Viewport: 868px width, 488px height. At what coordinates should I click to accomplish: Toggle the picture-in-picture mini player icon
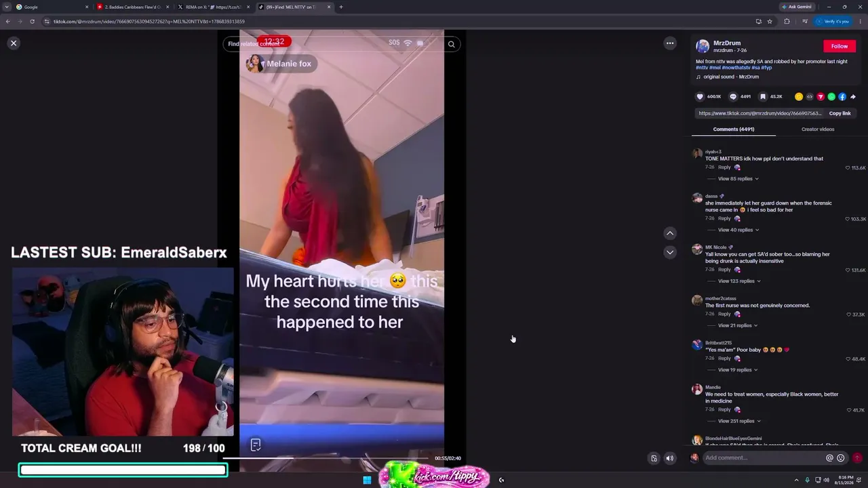(x=654, y=458)
